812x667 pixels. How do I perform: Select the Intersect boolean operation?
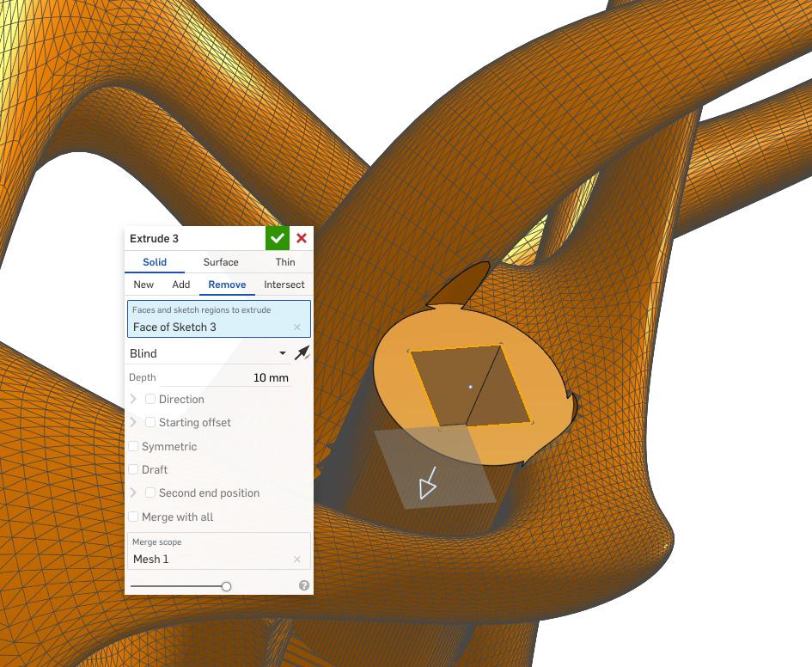tap(284, 285)
